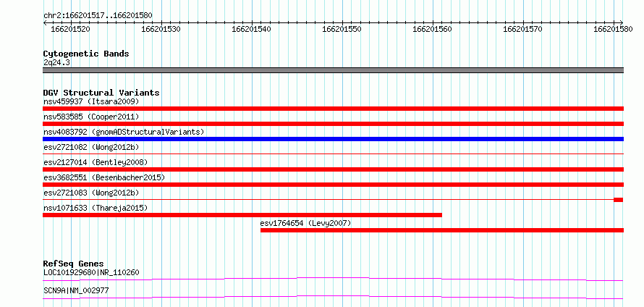The image size is (644, 307).
Task: Click the magenta line of SCN9A gene
Action: pos(333,297)
